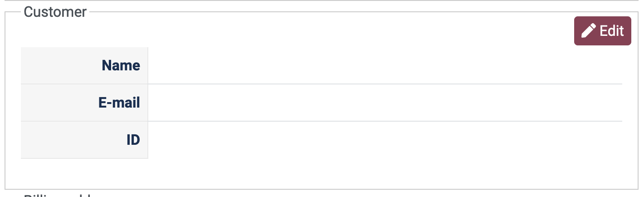The image size is (644, 197).
Task: Select the word Edit on the maroon button
Action: point(612,31)
